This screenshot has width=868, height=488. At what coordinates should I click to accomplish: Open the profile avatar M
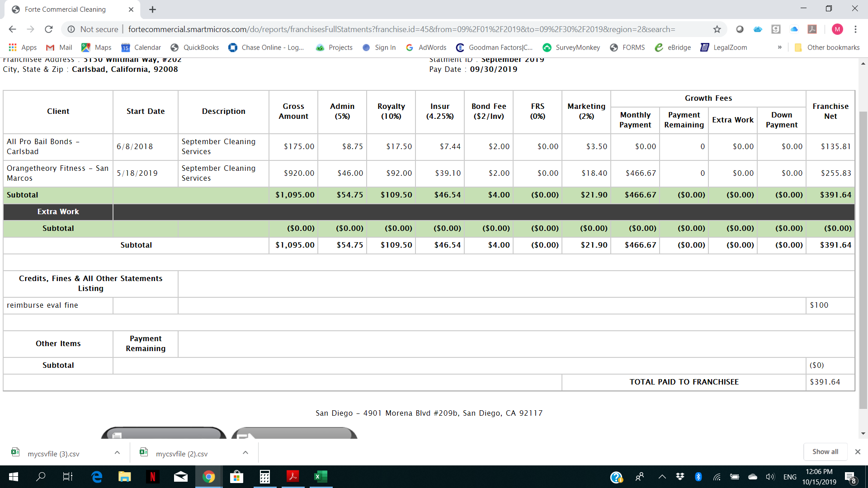(x=837, y=29)
